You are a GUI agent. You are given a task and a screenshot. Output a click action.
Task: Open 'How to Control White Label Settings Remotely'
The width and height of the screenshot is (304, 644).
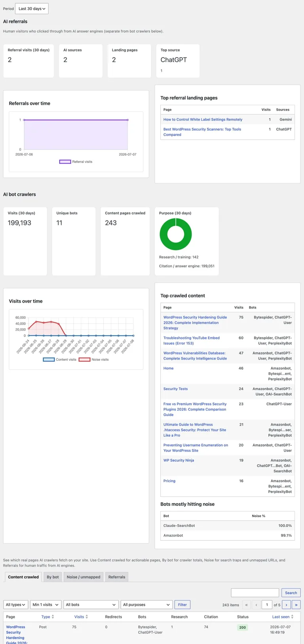coord(203,119)
